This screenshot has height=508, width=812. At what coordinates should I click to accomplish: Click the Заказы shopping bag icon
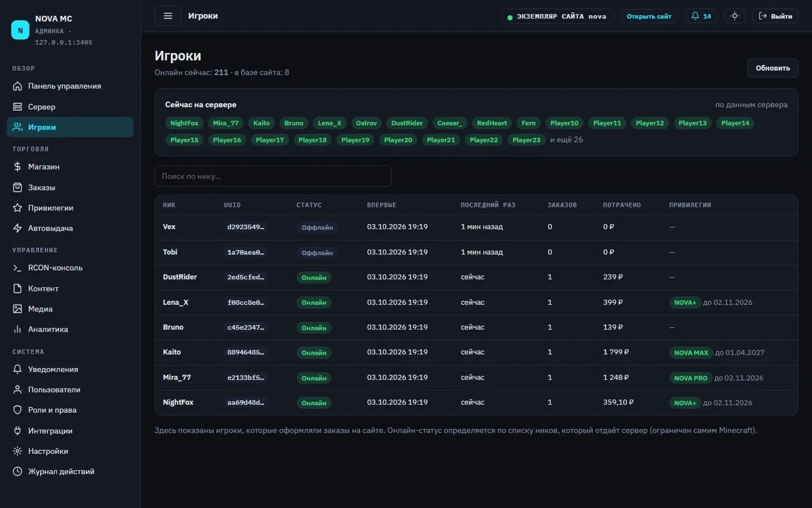[17, 188]
